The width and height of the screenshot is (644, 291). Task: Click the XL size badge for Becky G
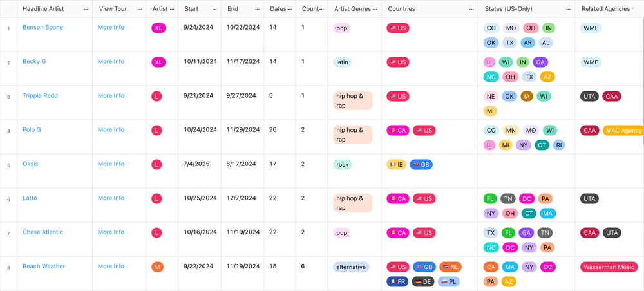coord(158,62)
